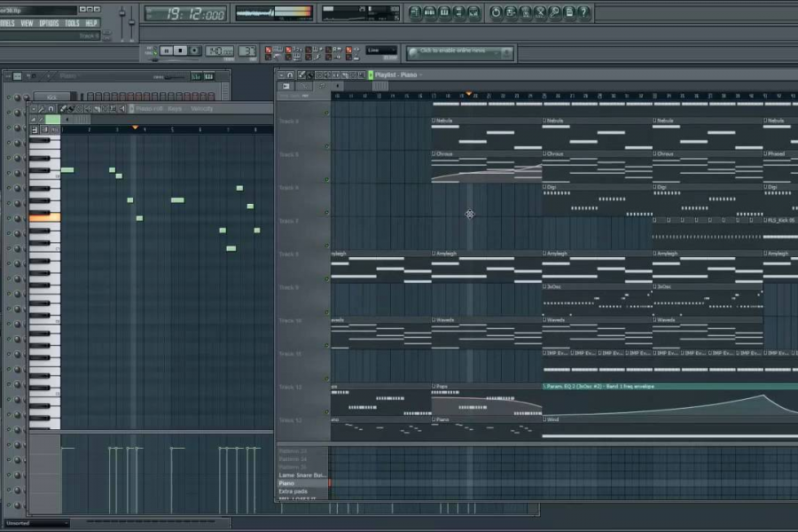
Task: Open the Piano roll window menu arrow
Action: 34,108
